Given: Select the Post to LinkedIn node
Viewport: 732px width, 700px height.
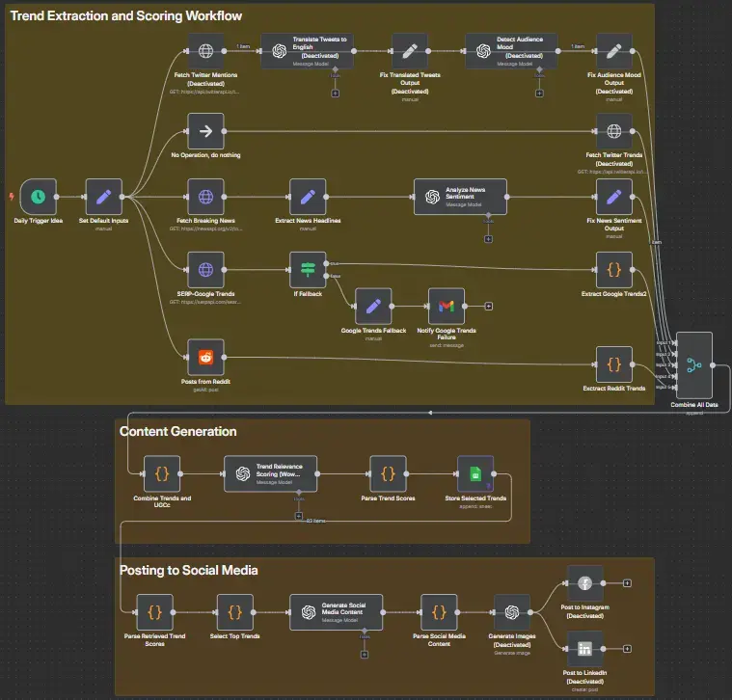Looking at the screenshot, I should (x=585, y=648).
